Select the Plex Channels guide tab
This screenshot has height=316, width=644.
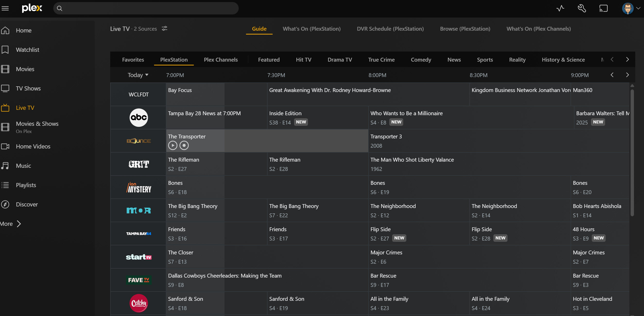click(x=221, y=60)
